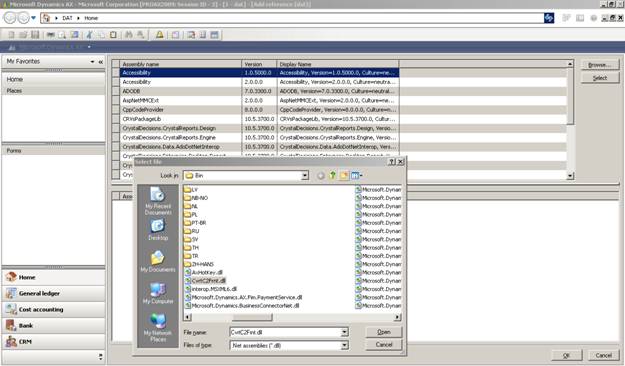This screenshot has width=625, height=366.
Task: Click the Print preview toolbar icon
Action: coord(62,35)
